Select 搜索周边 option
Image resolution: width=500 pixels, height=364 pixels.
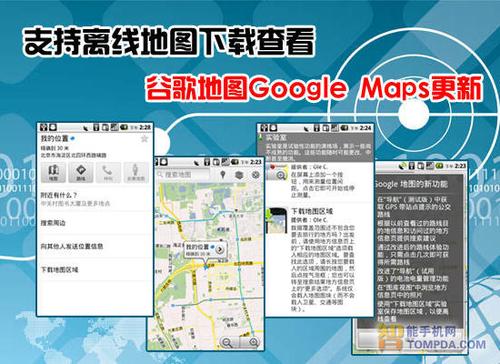tap(95, 223)
